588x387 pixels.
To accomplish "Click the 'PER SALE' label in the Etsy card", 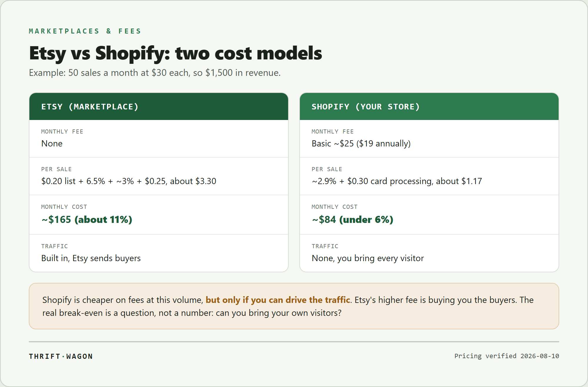I will (x=56, y=169).
